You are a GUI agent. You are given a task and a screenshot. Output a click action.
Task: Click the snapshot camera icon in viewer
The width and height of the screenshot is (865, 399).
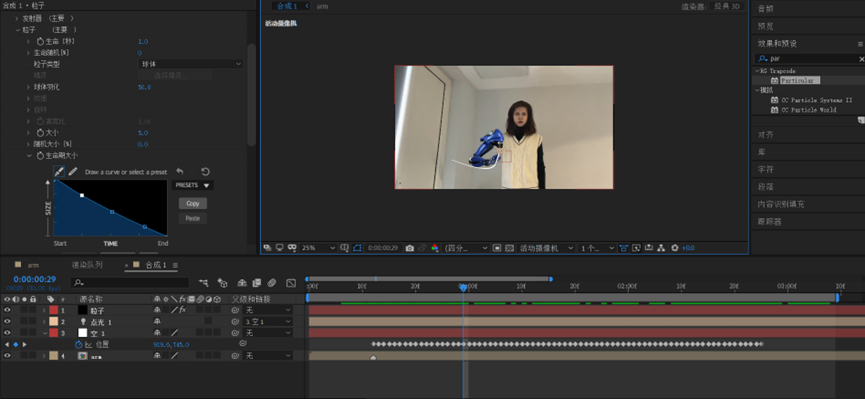[409, 248]
